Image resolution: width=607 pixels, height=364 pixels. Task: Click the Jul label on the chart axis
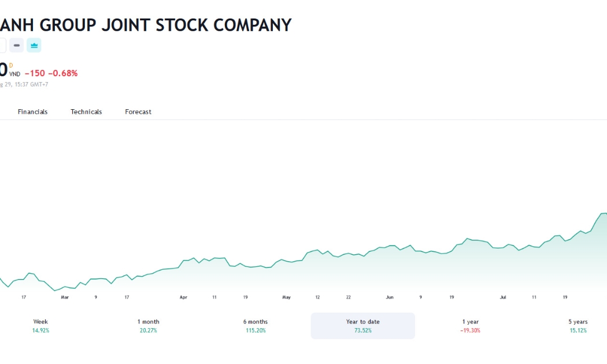tap(503, 297)
